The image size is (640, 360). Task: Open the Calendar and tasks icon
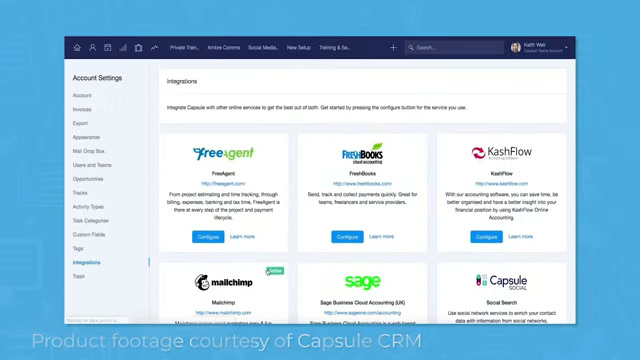pos(108,48)
